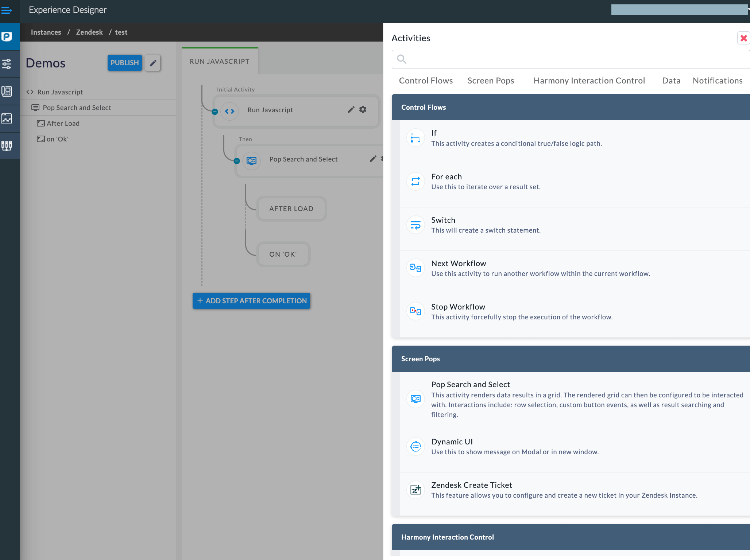Close the Activities panel
Image resolution: width=750 pixels, height=560 pixels.
pyautogui.click(x=744, y=38)
